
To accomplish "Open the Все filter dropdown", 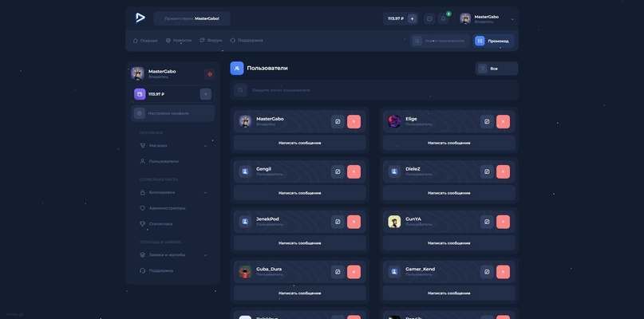I will point(496,69).
